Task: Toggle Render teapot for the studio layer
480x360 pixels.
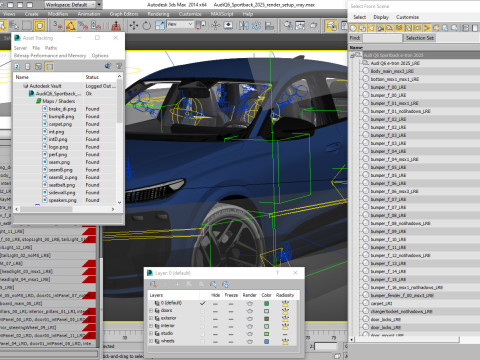Action: tap(249, 334)
